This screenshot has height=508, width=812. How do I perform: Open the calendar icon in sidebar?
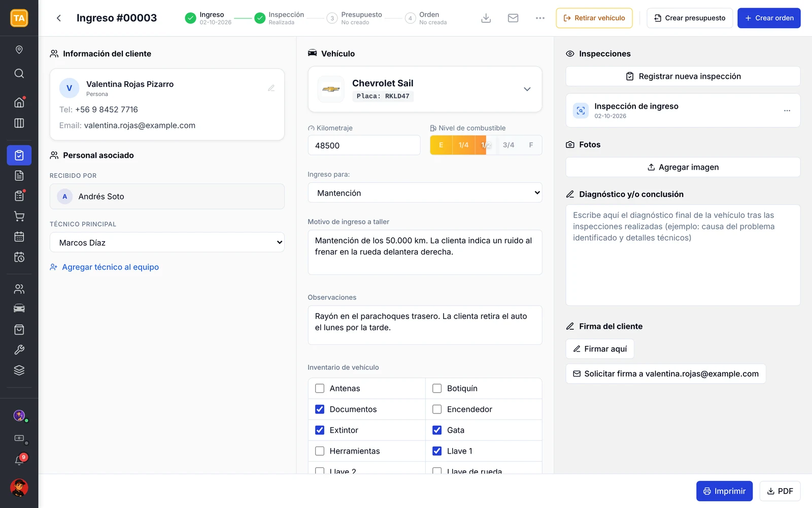coord(19,237)
